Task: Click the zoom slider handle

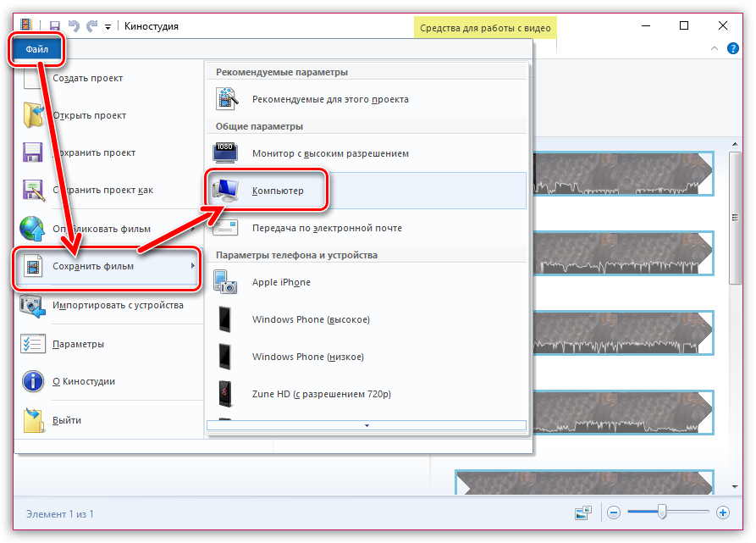Action: click(663, 512)
